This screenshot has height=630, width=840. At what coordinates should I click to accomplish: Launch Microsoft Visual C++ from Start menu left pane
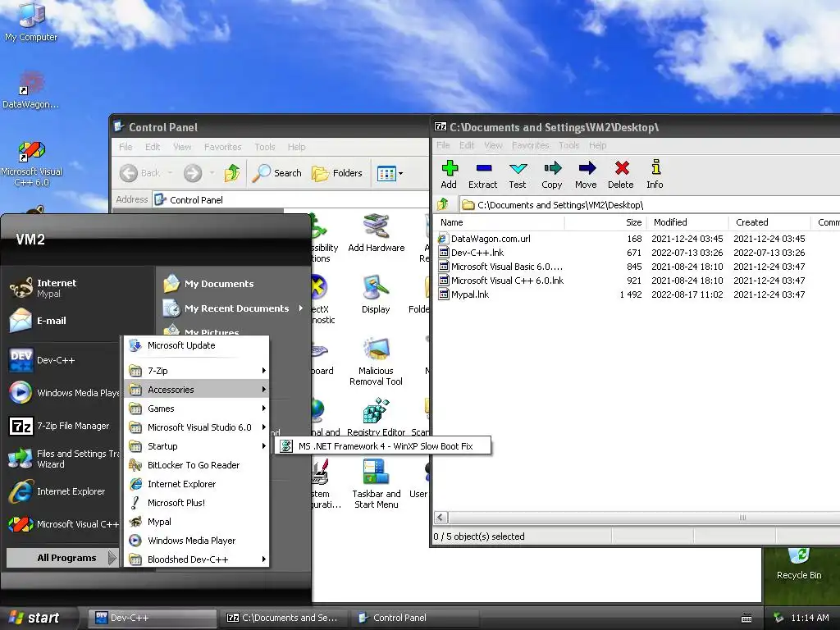pos(64,524)
